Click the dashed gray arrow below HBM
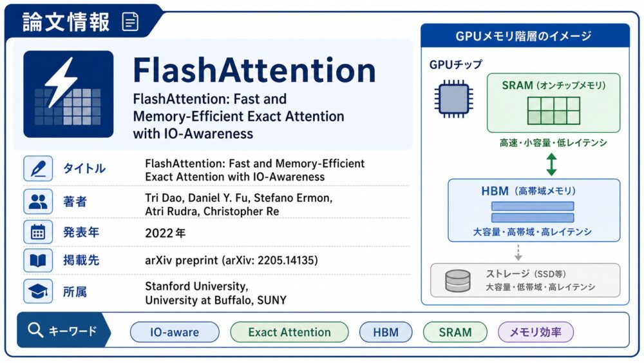The image size is (644, 363). point(518,252)
